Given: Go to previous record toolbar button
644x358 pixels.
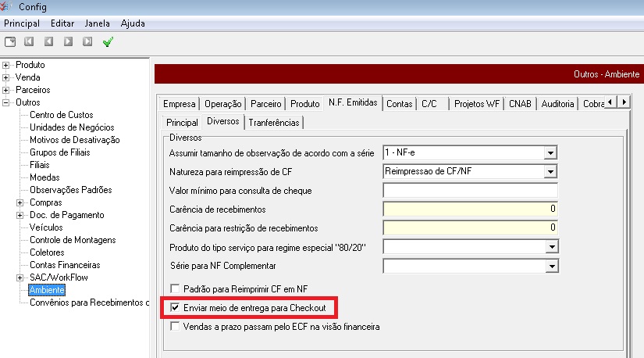Looking at the screenshot, I should tap(48, 41).
